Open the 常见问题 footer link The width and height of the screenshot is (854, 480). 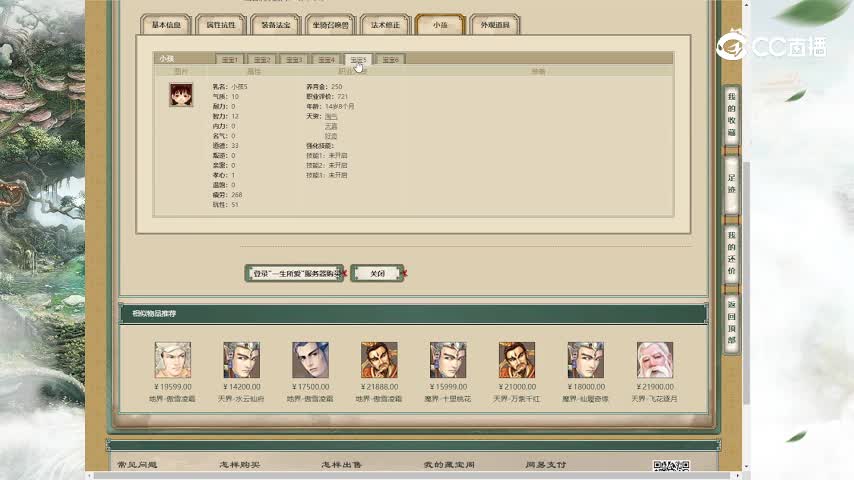pyautogui.click(x=137, y=465)
